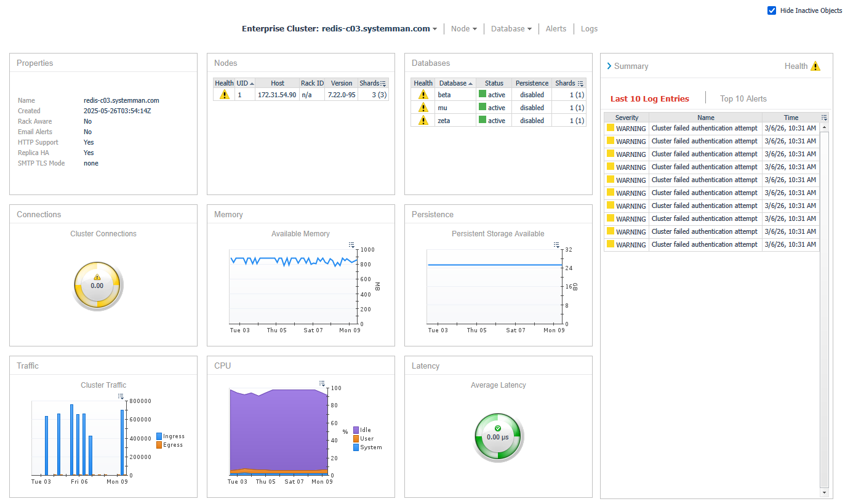
Task: Open the Databases table column options icon
Action: pos(581,83)
